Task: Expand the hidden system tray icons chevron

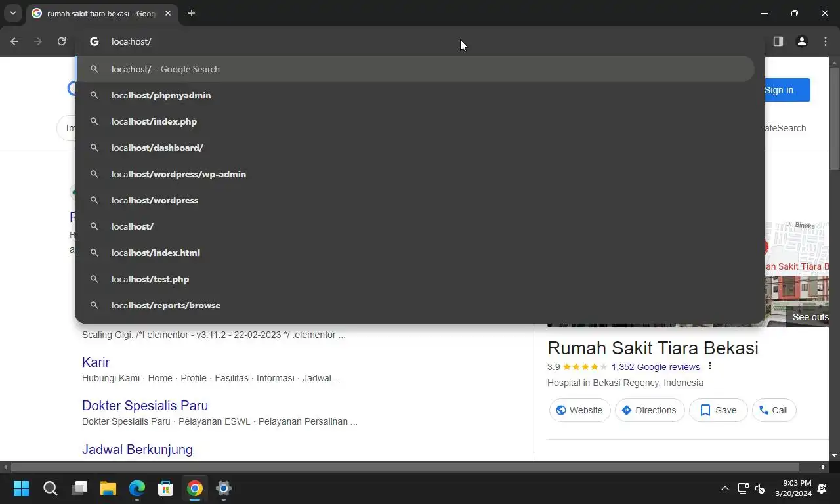Action: click(724, 488)
